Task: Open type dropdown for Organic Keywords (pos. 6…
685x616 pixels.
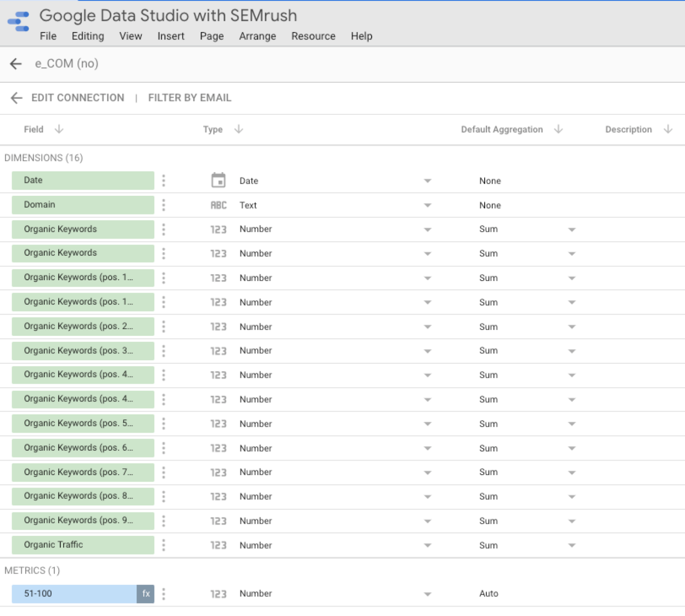Action: [x=427, y=449]
